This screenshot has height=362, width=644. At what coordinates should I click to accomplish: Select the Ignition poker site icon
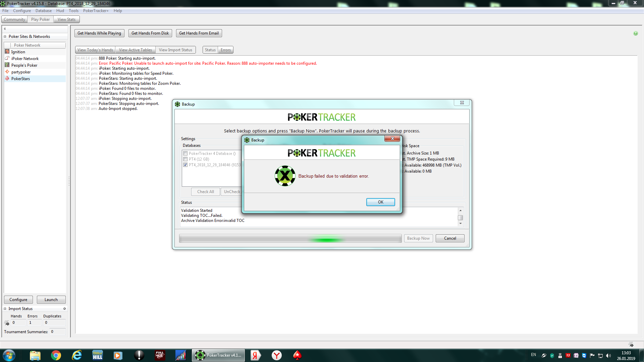click(7, 52)
